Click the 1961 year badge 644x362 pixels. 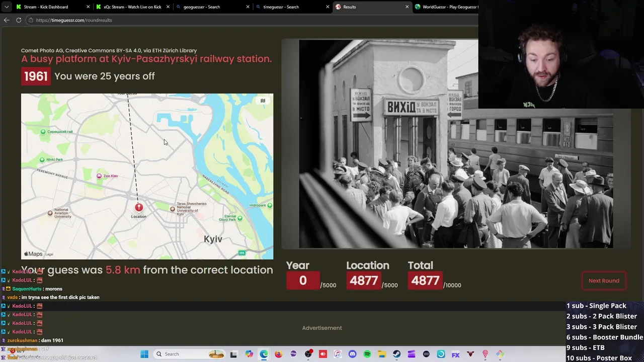point(36,76)
